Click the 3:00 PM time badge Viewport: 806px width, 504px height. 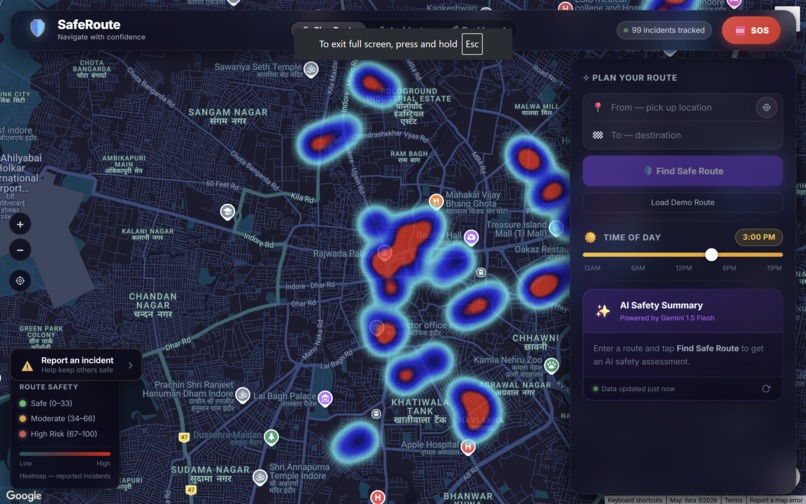pos(759,237)
